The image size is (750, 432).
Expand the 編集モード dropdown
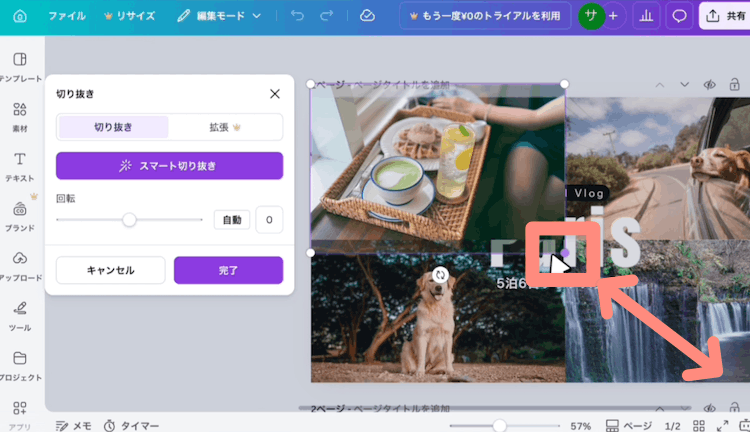(x=219, y=16)
